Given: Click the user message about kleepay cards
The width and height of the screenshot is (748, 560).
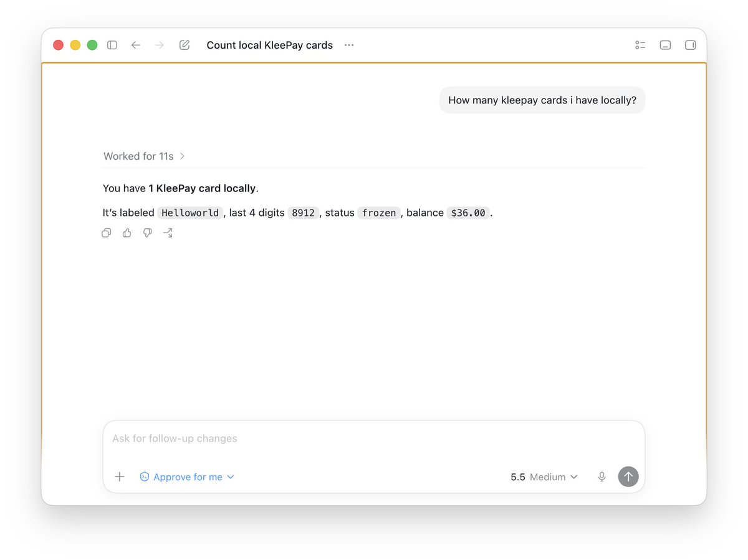Looking at the screenshot, I should [542, 100].
